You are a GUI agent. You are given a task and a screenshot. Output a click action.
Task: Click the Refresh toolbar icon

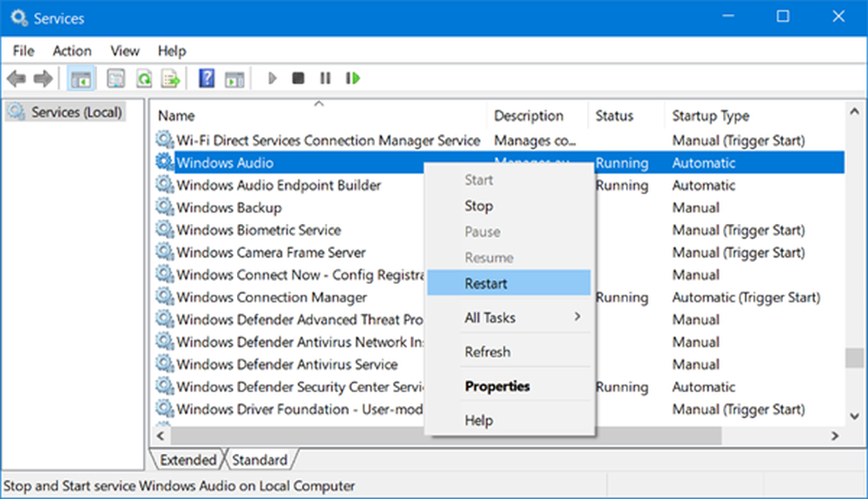click(144, 79)
